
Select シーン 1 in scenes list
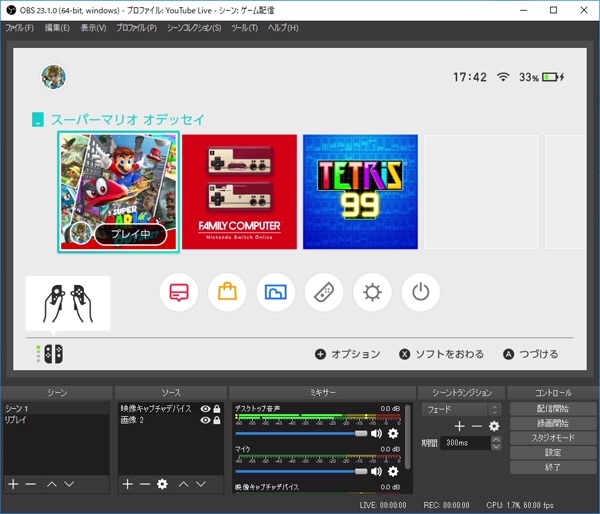[x=56, y=408]
